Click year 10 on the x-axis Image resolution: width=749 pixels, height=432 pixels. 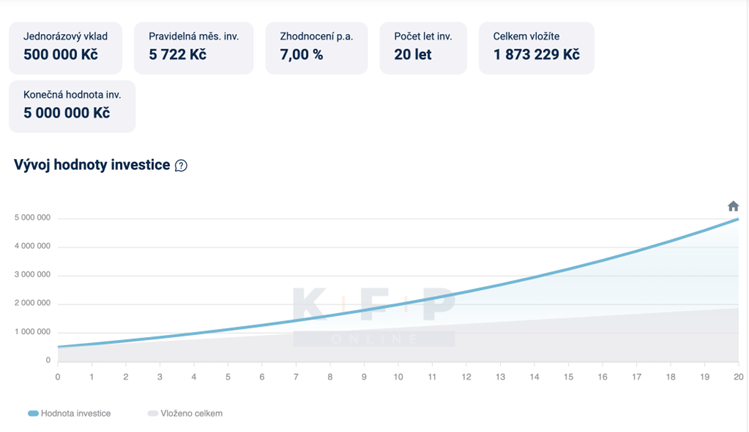point(398,377)
